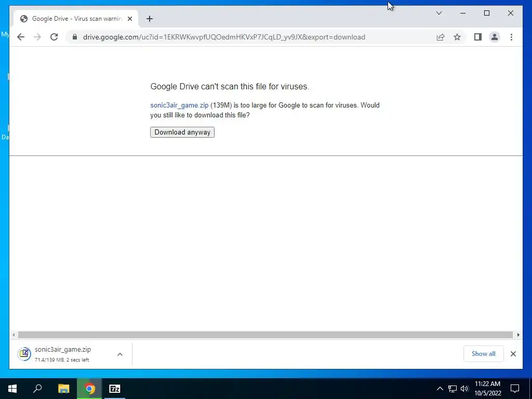Click right arrow of horizontal scrollbar
Viewport: 532px width, 399px height.
[518, 335]
